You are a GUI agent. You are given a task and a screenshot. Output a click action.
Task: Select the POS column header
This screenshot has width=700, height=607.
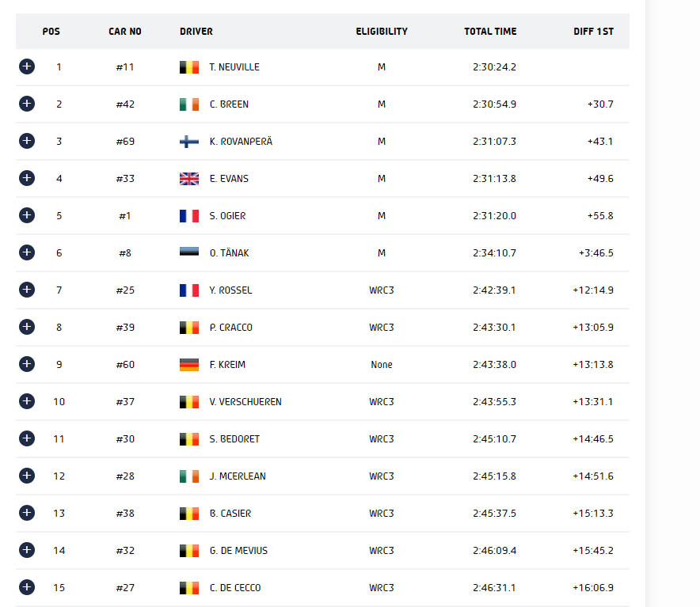point(51,31)
